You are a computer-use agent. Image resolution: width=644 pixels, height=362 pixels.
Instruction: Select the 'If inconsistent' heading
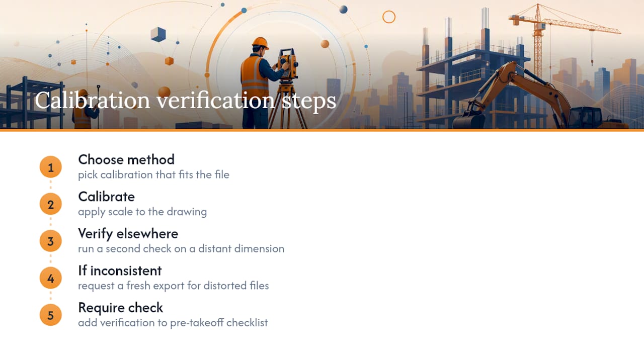[x=120, y=270]
